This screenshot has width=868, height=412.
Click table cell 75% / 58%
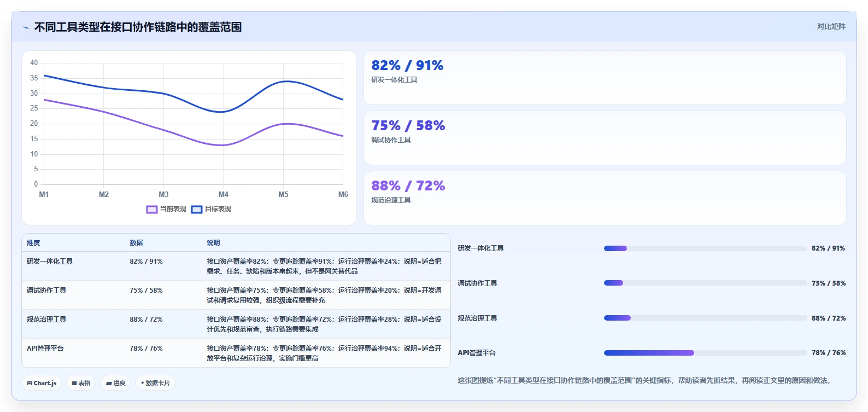pos(146,291)
